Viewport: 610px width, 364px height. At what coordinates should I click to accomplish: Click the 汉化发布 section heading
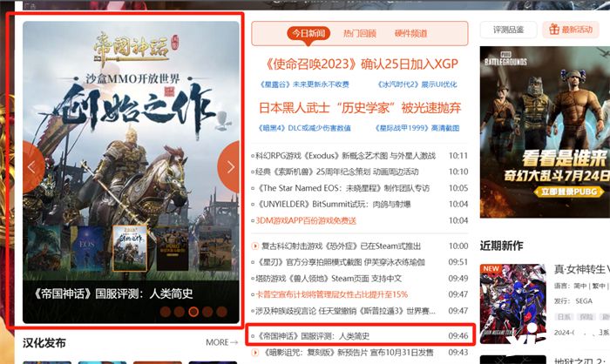click(44, 343)
